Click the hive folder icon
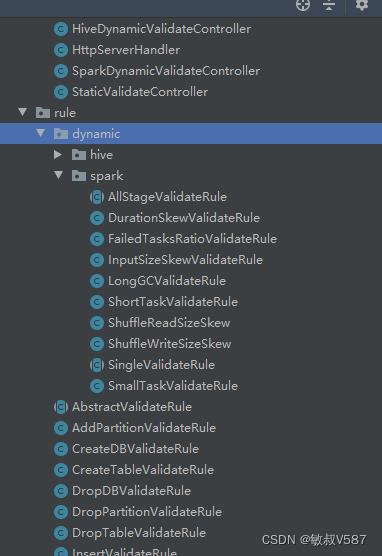 tap(79, 155)
